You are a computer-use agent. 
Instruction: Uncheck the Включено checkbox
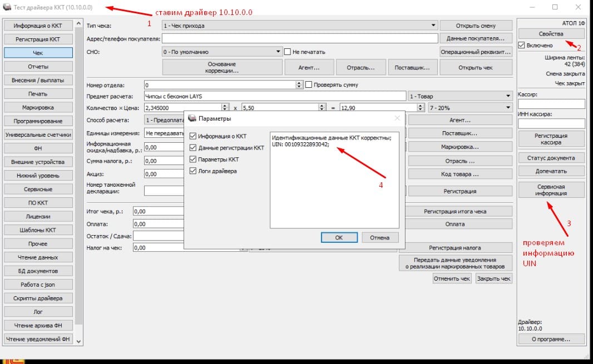point(522,46)
